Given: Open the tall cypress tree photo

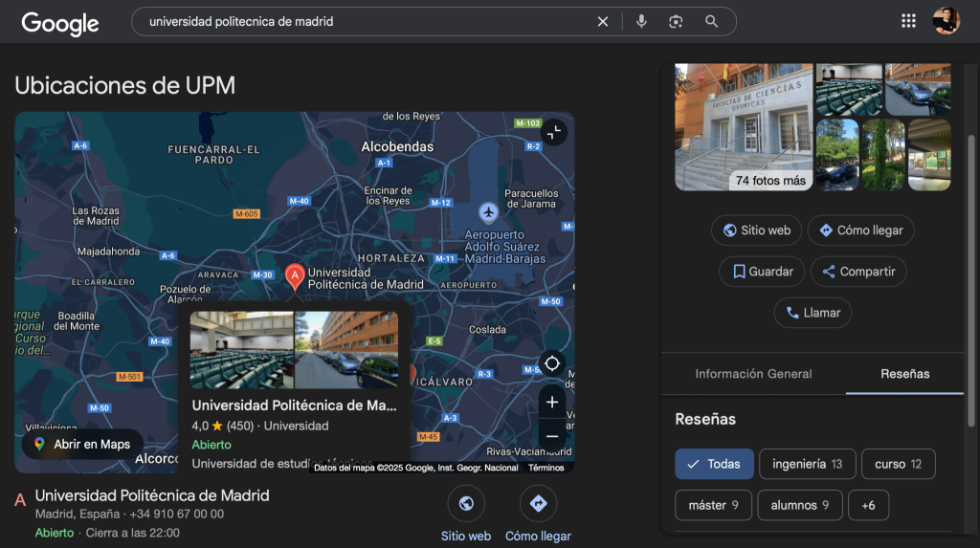Looking at the screenshot, I should click(883, 155).
